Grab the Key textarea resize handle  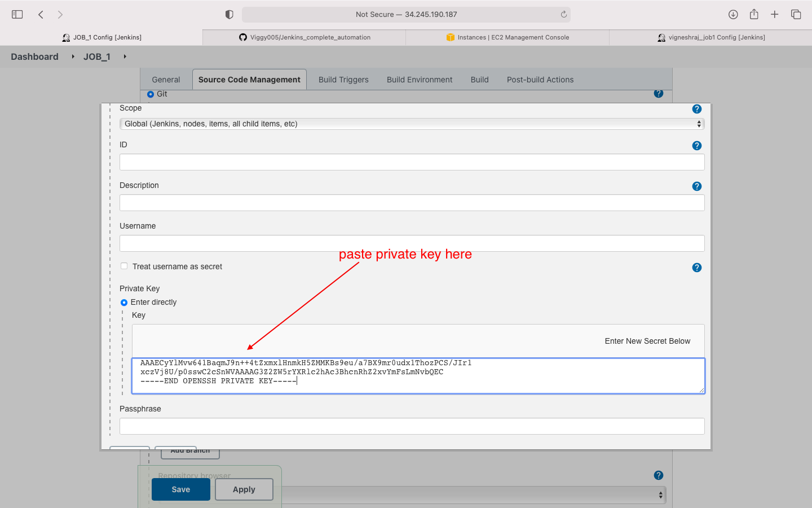tap(701, 390)
